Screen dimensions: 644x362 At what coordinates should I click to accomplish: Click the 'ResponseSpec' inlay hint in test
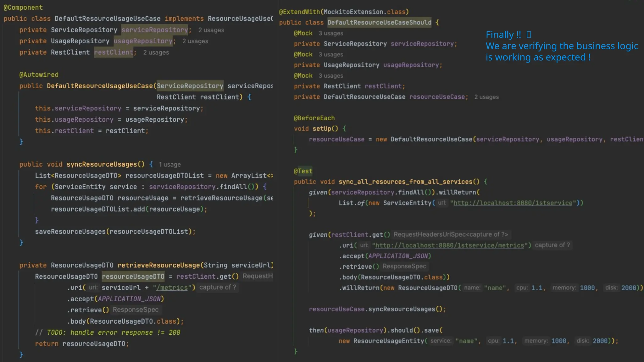pos(404,266)
